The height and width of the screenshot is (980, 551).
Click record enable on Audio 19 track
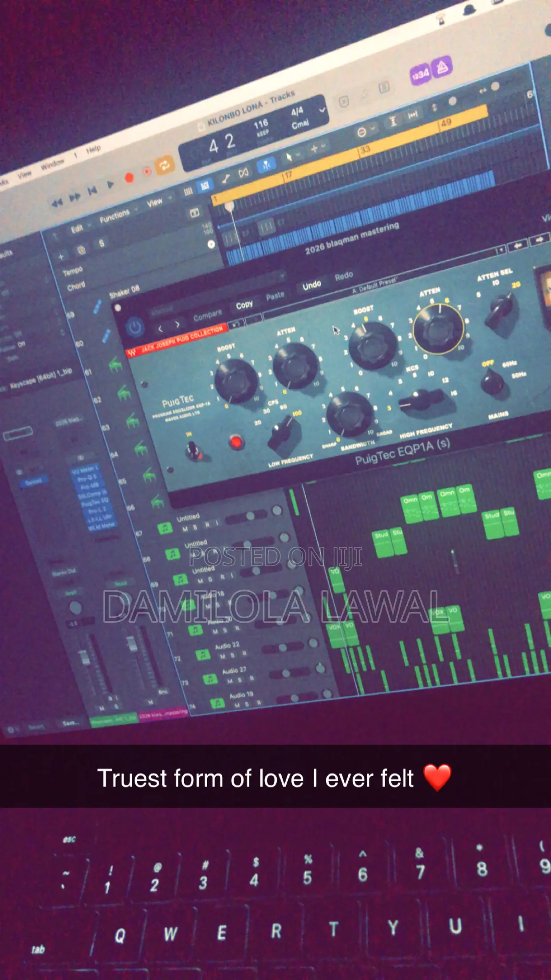pyautogui.click(x=259, y=703)
